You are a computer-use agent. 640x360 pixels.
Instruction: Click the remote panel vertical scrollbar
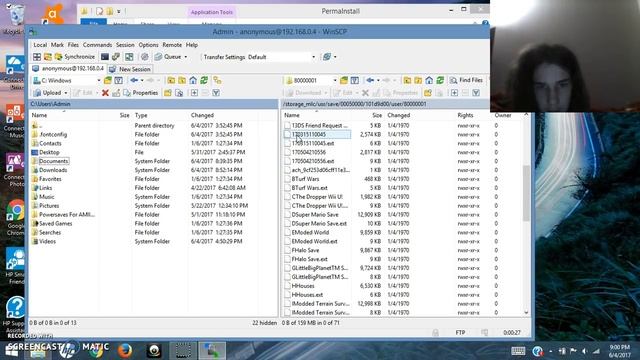click(526, 194)
